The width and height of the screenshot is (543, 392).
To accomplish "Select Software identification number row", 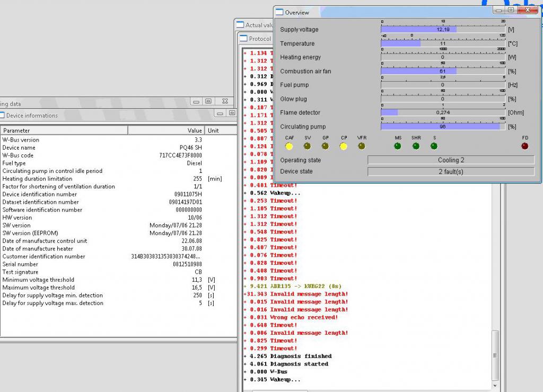I will (118, 210).
